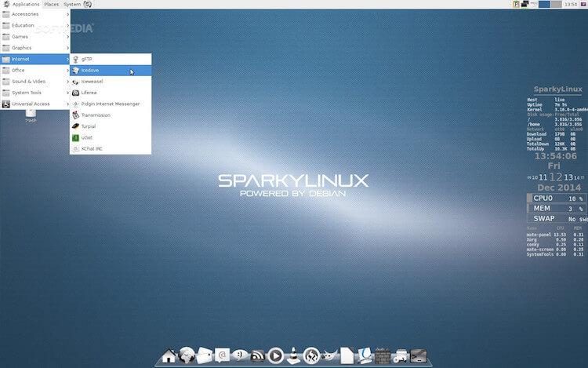Open LibreOffice document icon in dock
588x368 pixels.
(x=347, y=355)
